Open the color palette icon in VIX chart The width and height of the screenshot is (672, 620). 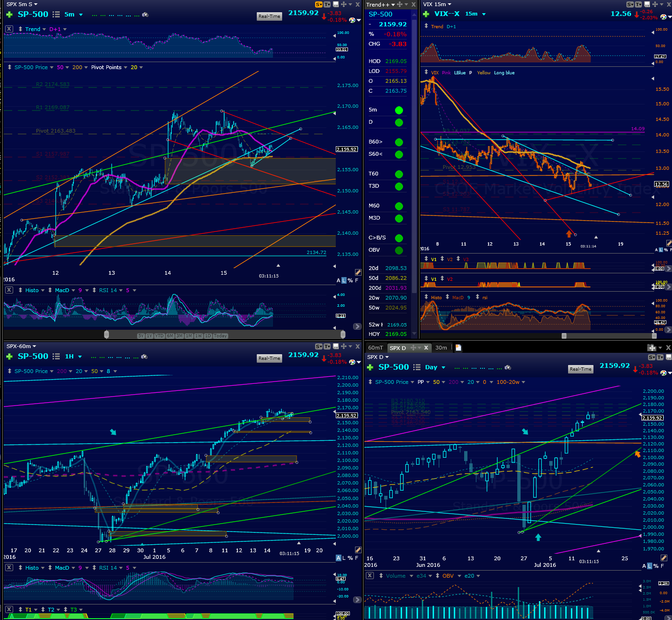(x=664, y=17)
